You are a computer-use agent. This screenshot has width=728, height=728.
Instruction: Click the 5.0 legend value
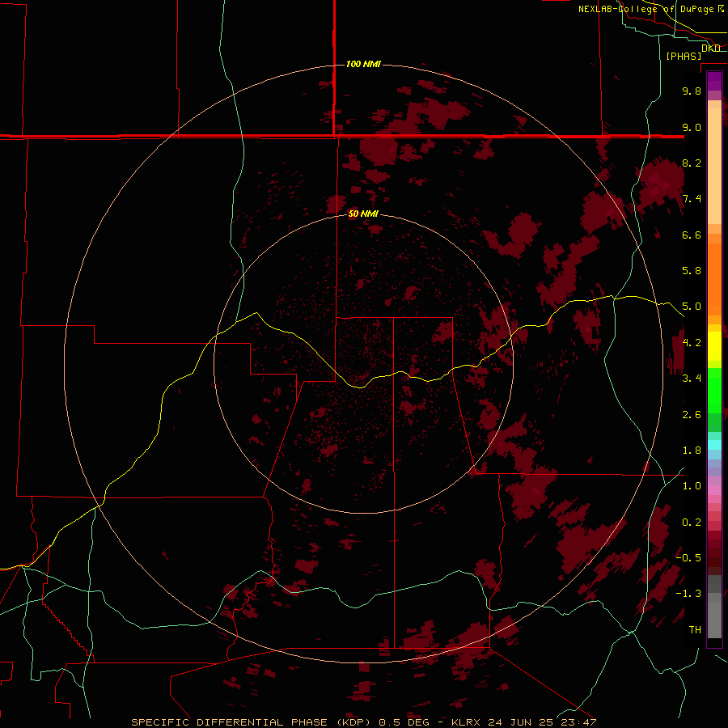[692, 307]
